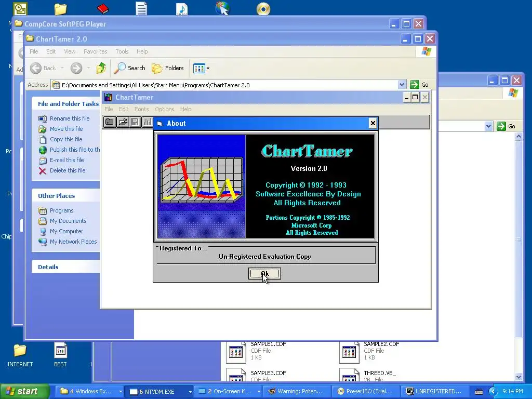
Task: Click the address bar path field
Action: coord(224,85)
